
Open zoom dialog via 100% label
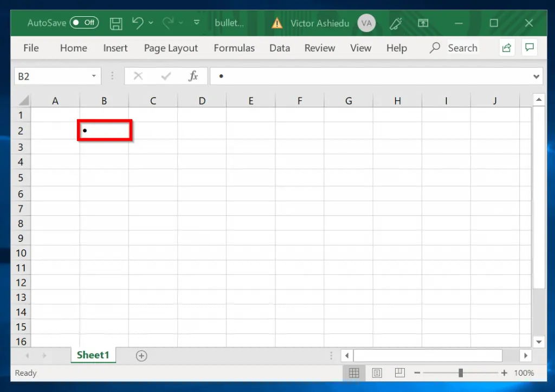[x=524, y=373]
